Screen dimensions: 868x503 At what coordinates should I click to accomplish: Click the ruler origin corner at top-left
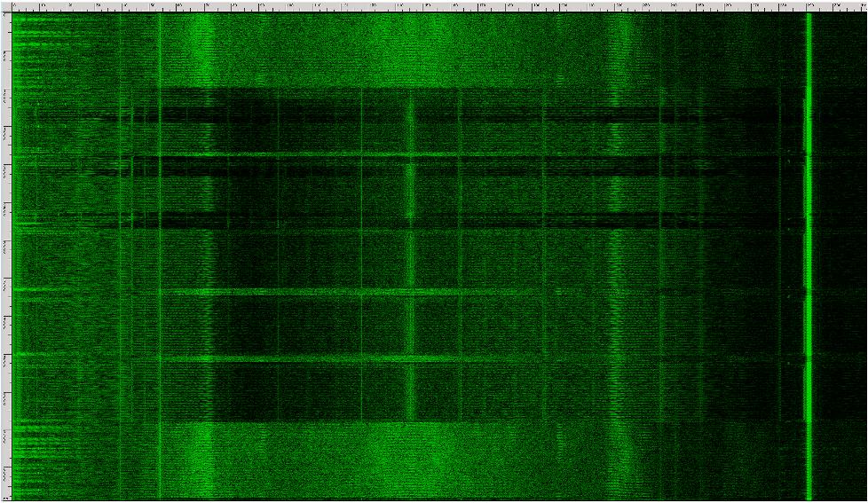click(4, 5)
